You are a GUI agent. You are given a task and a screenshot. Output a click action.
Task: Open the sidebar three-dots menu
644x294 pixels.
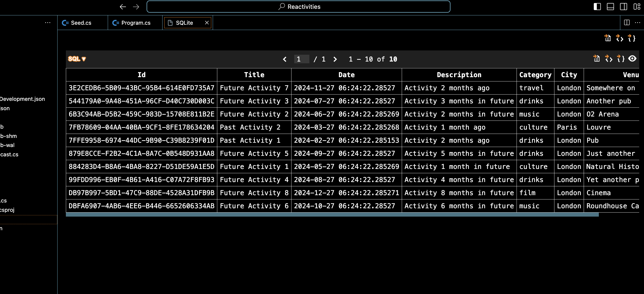click(x=48, y=23)
